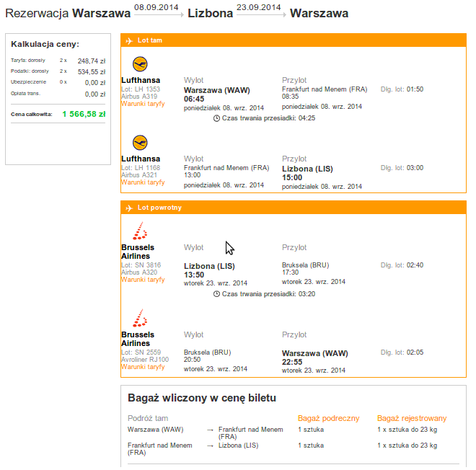Click the airplane icon in Lot tam header
Image resolution: width=476 pixels, height=470 pixels.
coord(129,40)
